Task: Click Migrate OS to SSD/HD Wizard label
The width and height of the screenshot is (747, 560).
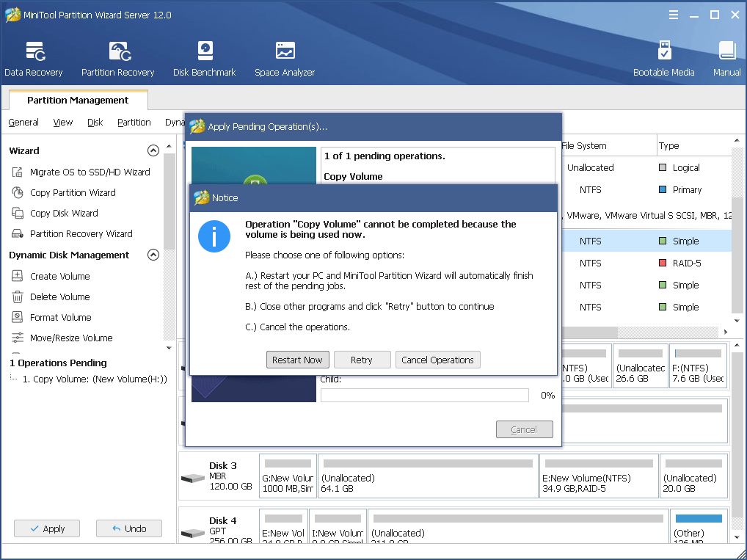Action: click(x=90, y=172)
